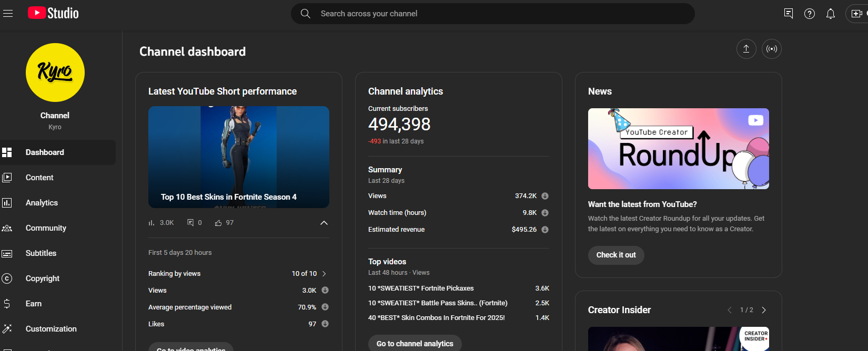The width and height of the screenshot is (868, 351).
Task: Select Copyright in the sidebar
Action: [x=58, y=278]
